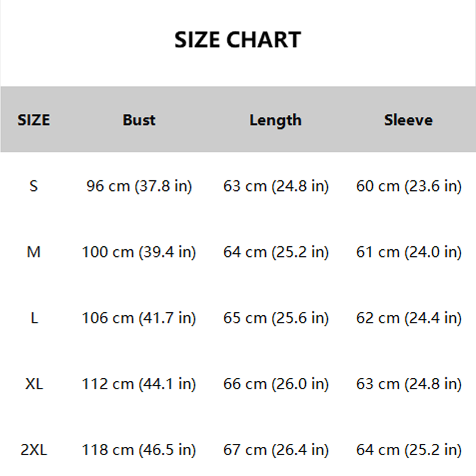Click the 96 cm bust value
This screenshot has width=476, height=476.
click(139, 186)
